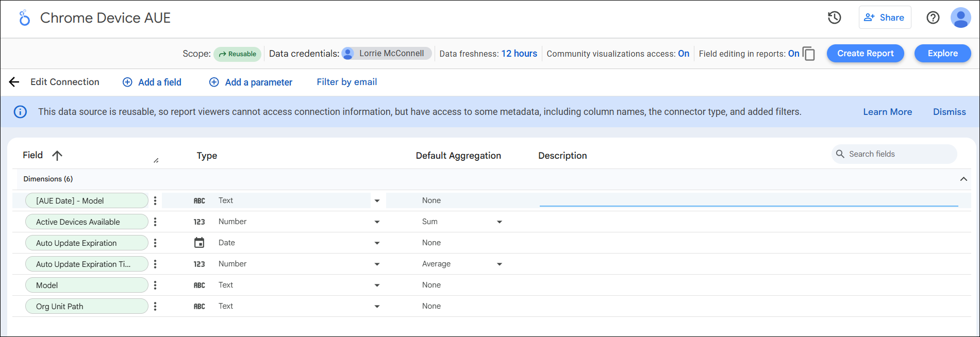Image resolution: width=980 pixels, height=337 pixels.
Task: Click the Share button
Action: (885, 18)
